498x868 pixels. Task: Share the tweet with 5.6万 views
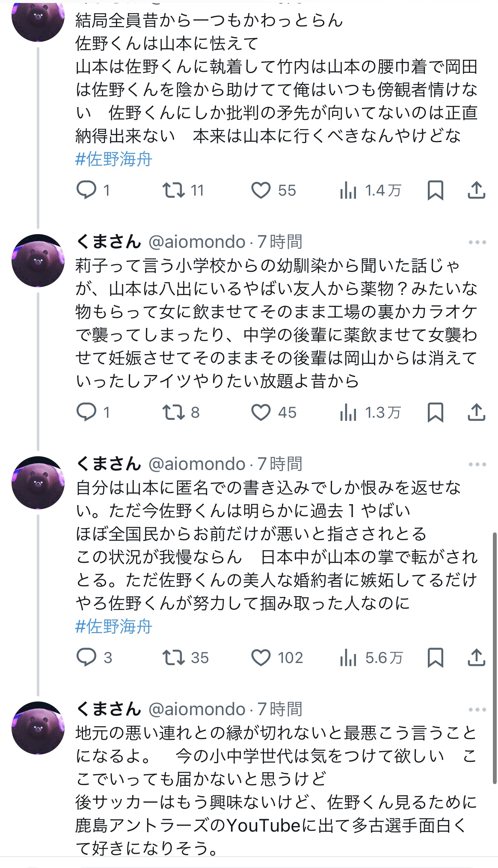(x=476, y=657)
